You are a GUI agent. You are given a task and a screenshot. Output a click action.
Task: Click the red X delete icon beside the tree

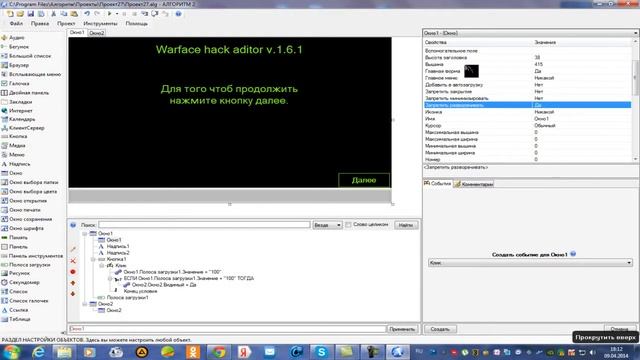(73, 261)
